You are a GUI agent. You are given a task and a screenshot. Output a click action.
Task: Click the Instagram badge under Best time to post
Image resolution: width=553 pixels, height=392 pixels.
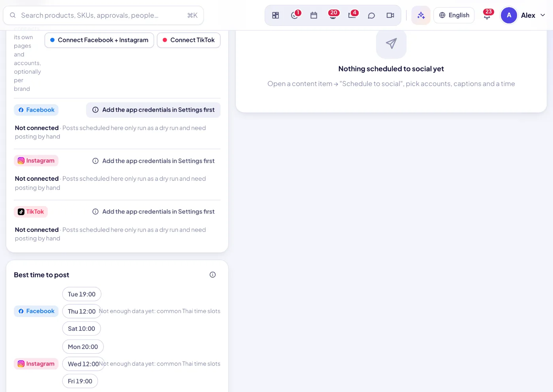pos(36,364)
